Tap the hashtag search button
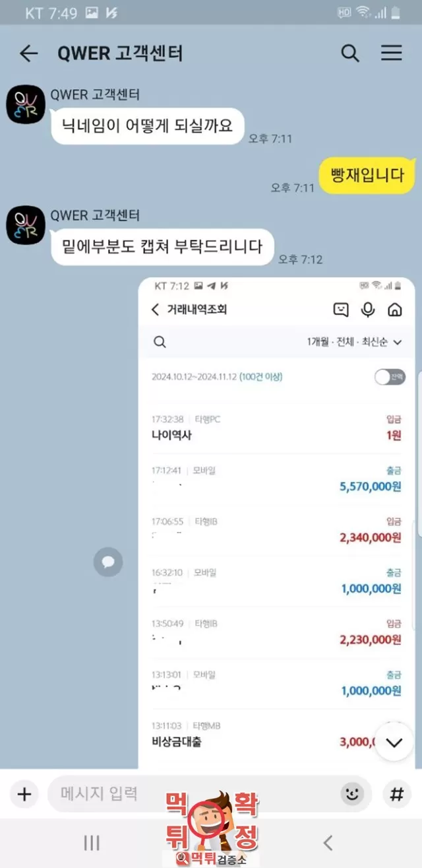 click(396, 794)
